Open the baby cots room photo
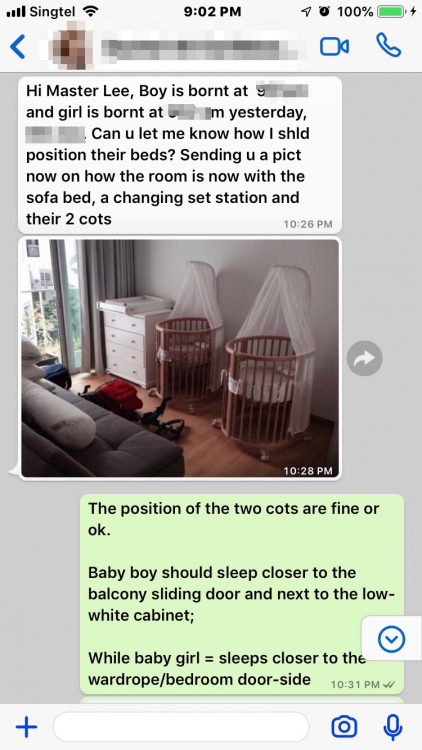Screen dimensions: 422x750 pos(180,358)
